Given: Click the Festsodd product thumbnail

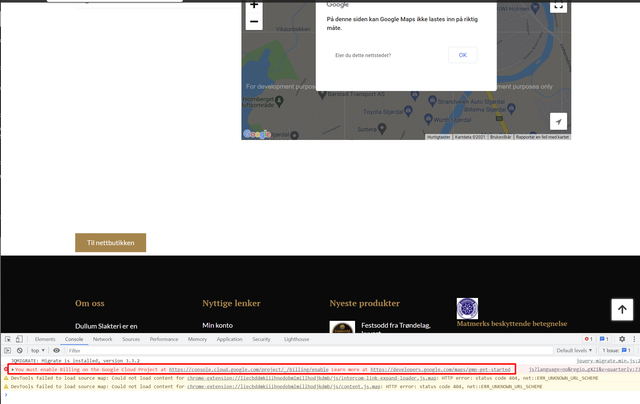Looking at the screenshot, I should (342, 327).
